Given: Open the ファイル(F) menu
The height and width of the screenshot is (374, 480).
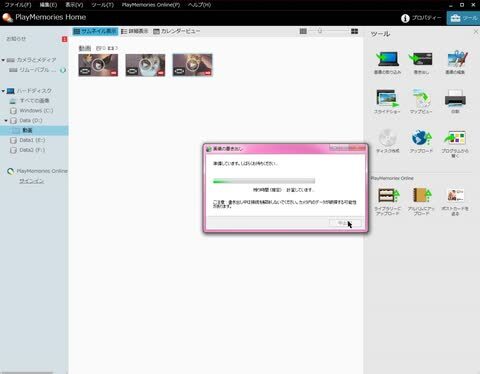Looking at the screenshot, I should (x=18, y=5).
